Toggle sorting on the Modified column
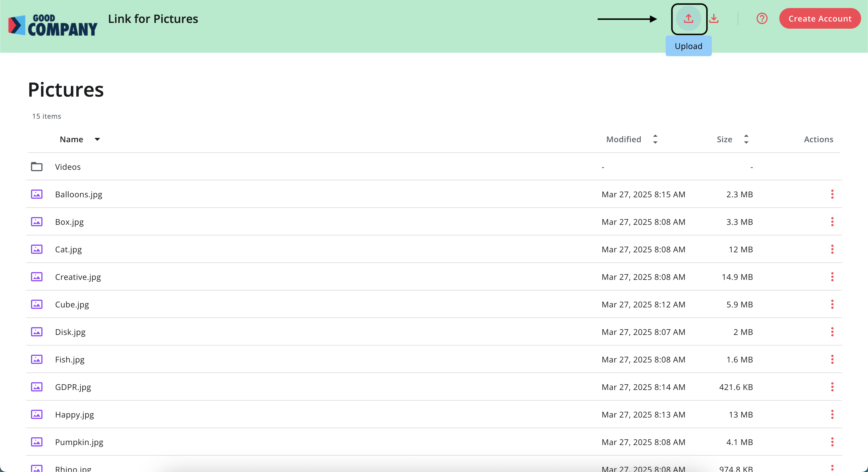The image size is (868, 472). (655, 139)
